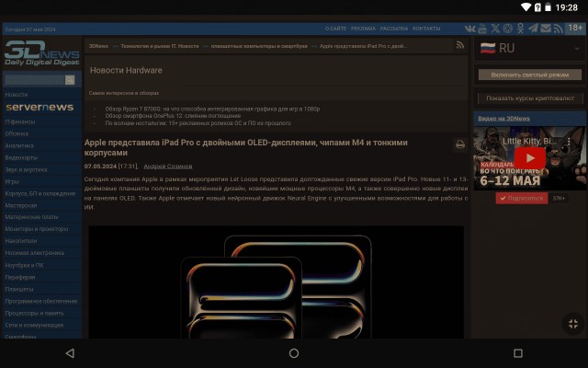Open the Odnoklassniki icon in header

tap(521, 29)
